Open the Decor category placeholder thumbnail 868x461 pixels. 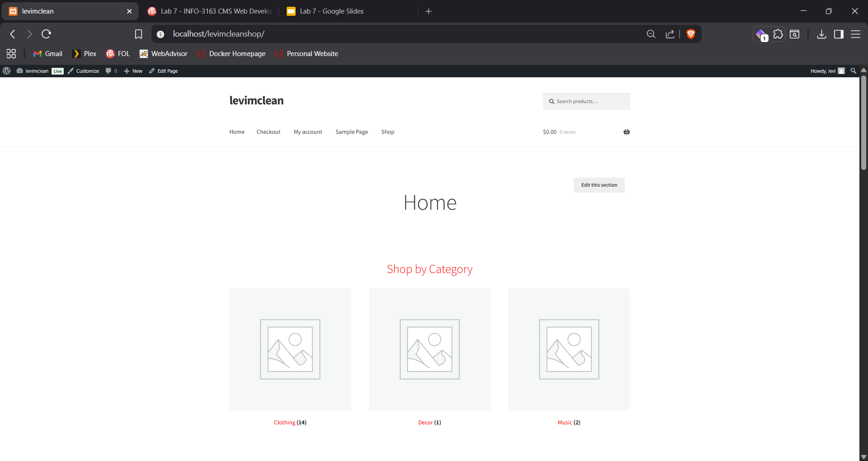tap(429, 349)
